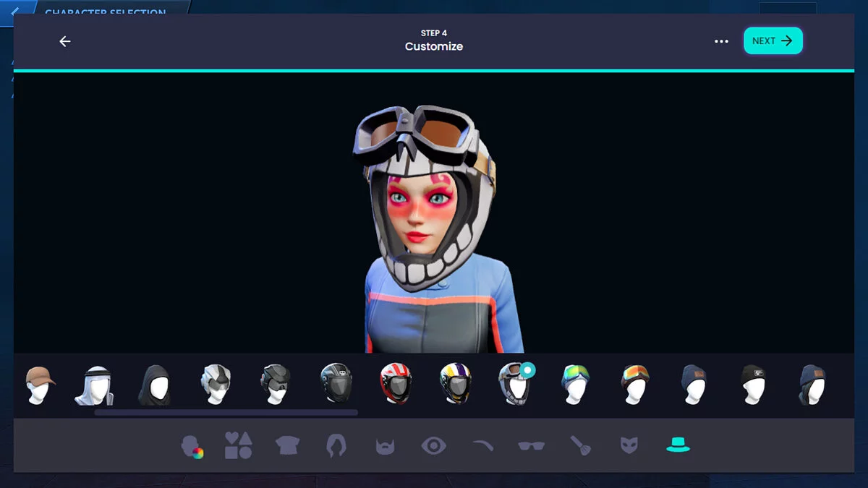The height and width of the screenshot is (488, 868).
Task: Open the glasses customization category
Action: (532, 445)
